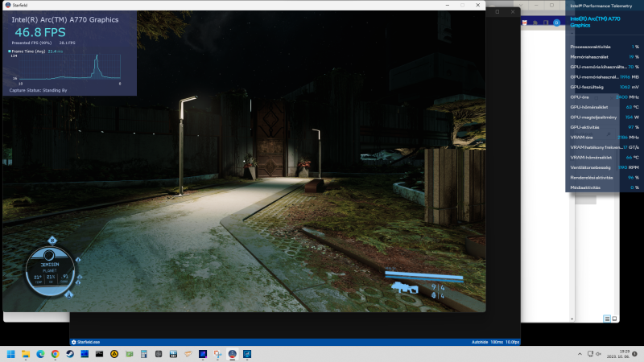The image size is (644, 362).
Task: Open the yellow triangle app on taskbar
Action: pos(114,354)
